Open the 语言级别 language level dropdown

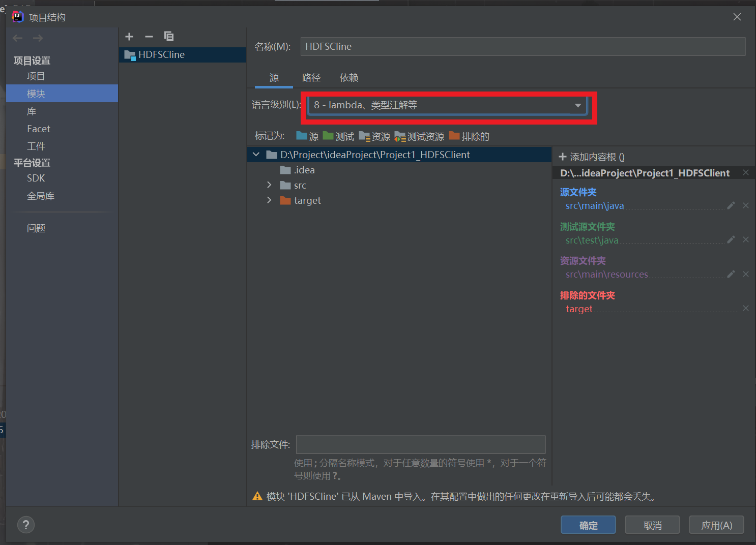[448, 105]
